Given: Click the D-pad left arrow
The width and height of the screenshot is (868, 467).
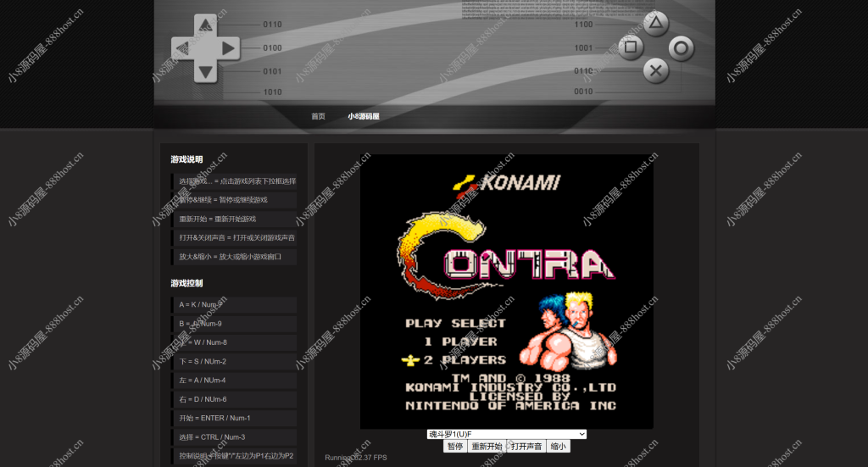Looking at the screenshot, I should pos(183,48).
